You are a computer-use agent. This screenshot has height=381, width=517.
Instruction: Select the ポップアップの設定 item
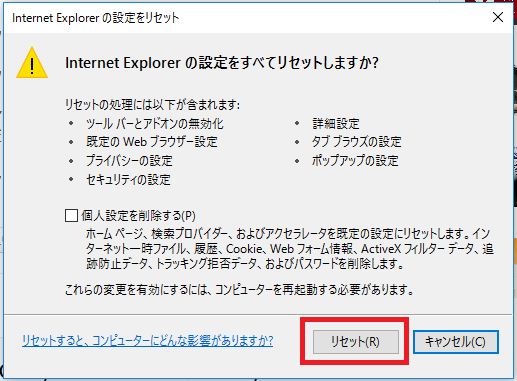click(355, 161)
